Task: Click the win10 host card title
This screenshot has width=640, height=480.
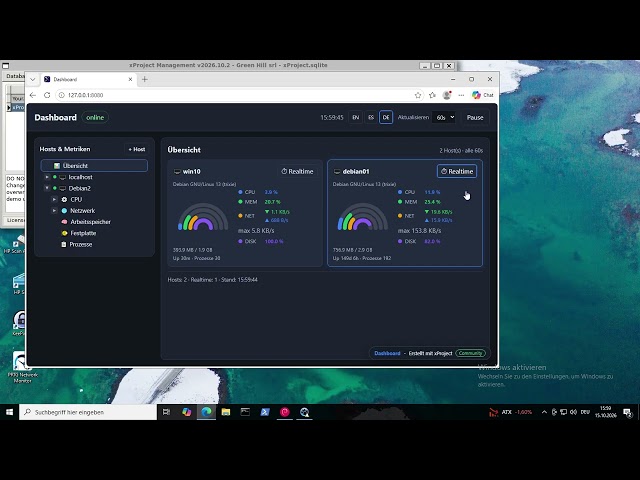Action: (191, 171)
